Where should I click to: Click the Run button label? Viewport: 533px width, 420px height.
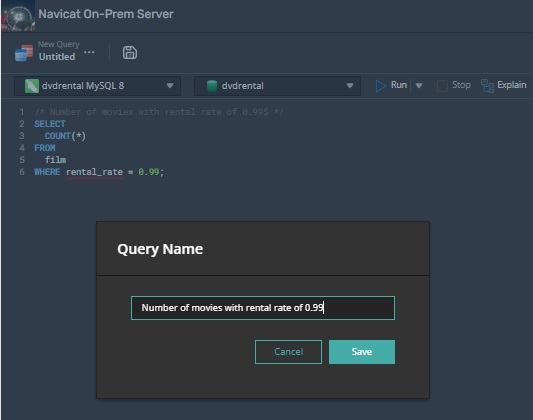point(399,85)
